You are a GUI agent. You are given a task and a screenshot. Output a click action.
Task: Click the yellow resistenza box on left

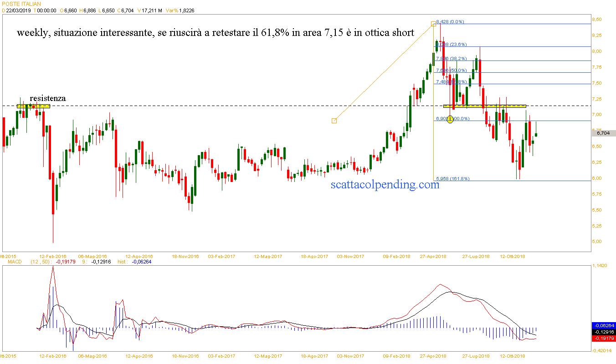pyautogui.click(x=33, y=106)
